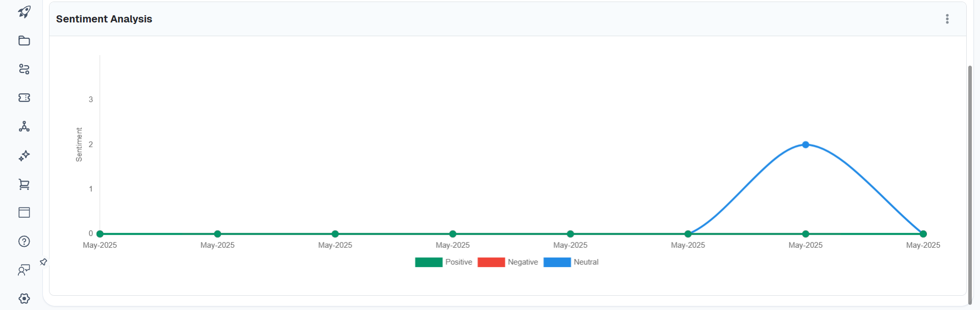Viewport: 980px width, 310px height.
Task: Toggle the Positive series legend label
Action: (458, 262)
